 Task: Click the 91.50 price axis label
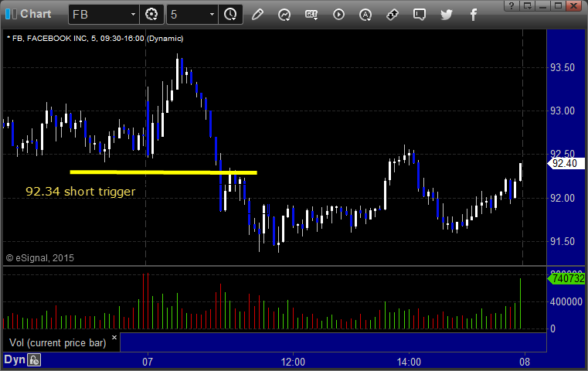pyautogui.click(x=563, y=241)
